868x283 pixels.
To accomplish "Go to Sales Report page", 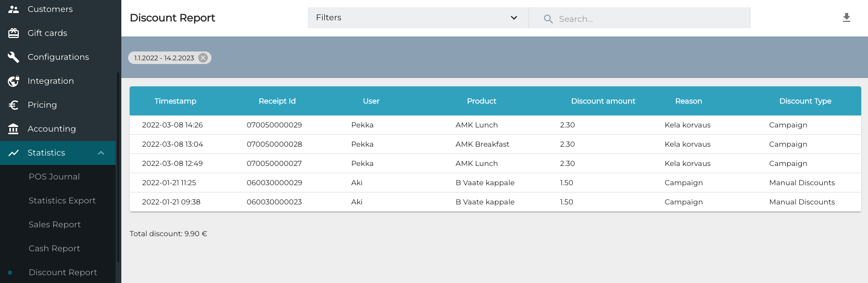I will click(x=55, y=225).
